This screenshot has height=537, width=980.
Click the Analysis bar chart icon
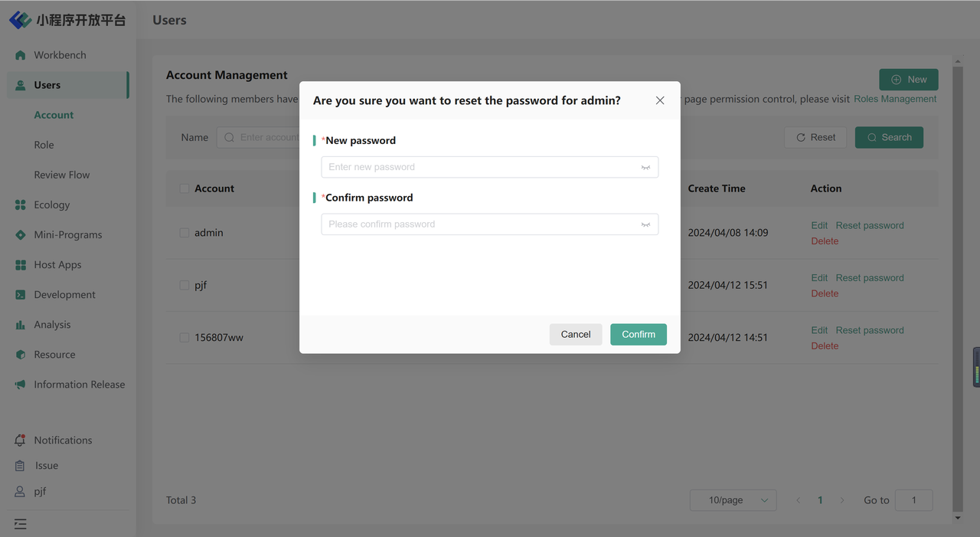(21, 325)
